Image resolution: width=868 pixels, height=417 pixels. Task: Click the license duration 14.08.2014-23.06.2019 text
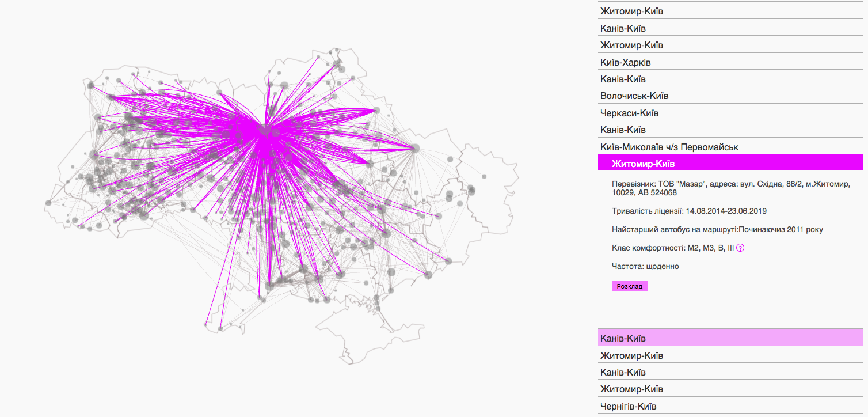(689, 211)
